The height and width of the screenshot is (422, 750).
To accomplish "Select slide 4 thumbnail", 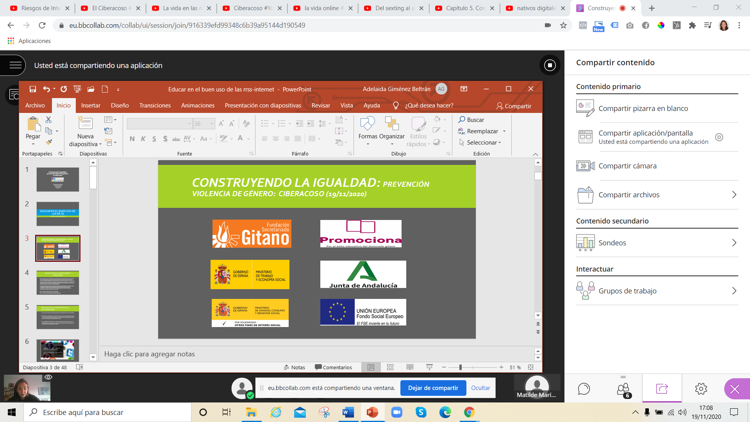I will [58, 283].
